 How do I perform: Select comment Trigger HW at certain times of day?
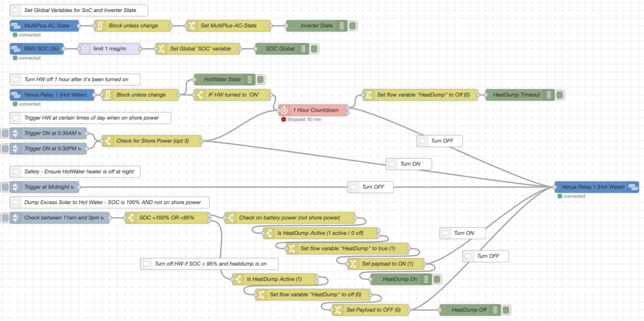[x=91, y=118]
